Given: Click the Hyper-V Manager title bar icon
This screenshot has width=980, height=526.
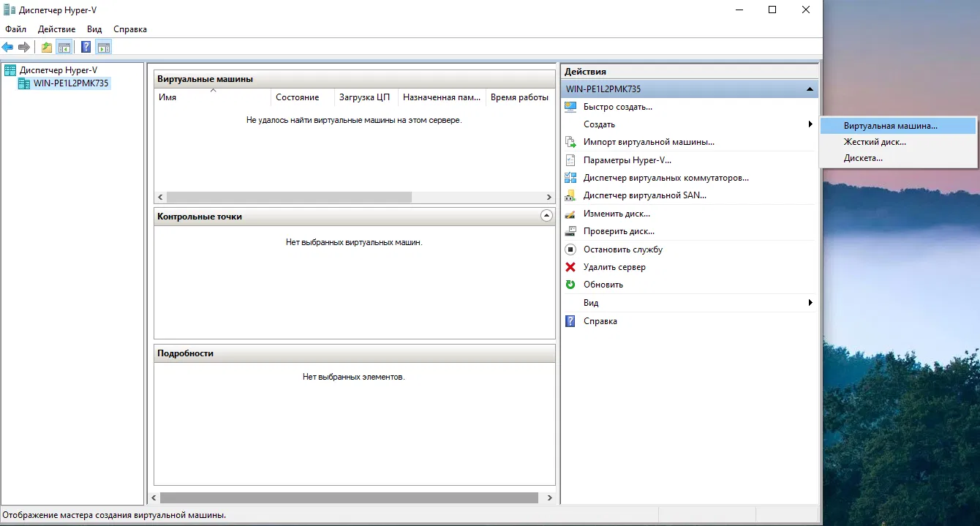Looking at the screenshot, I should [10, 10].
